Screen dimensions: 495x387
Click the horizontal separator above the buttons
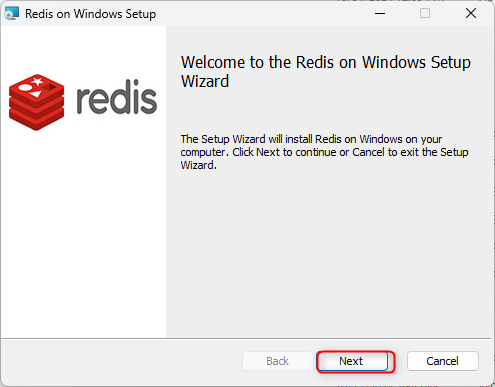point(246,339)
